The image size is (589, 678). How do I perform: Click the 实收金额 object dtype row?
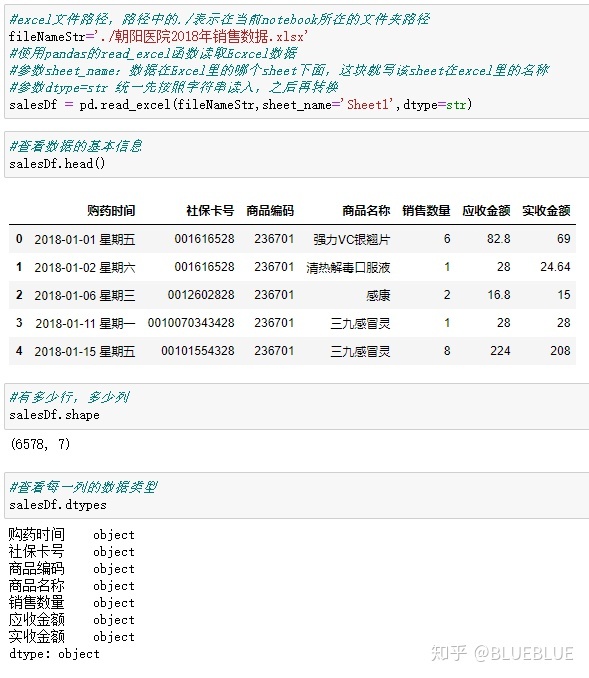pyautogui.click(x=72, y=636)
